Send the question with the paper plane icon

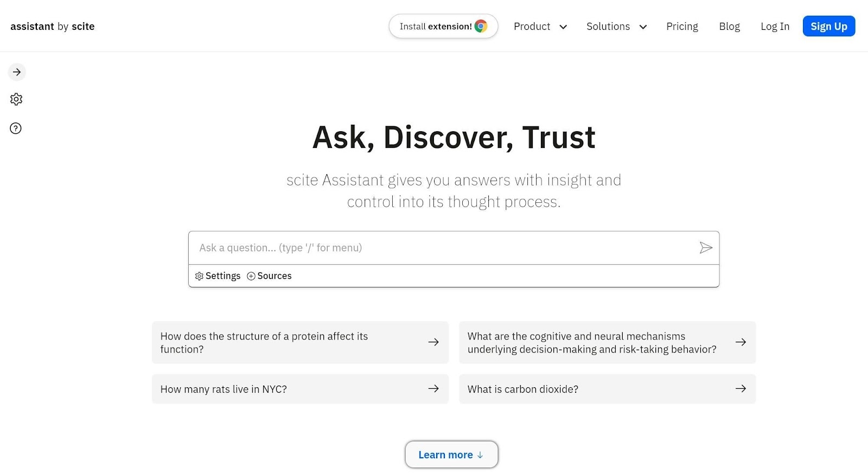click(x=705, y=248)
